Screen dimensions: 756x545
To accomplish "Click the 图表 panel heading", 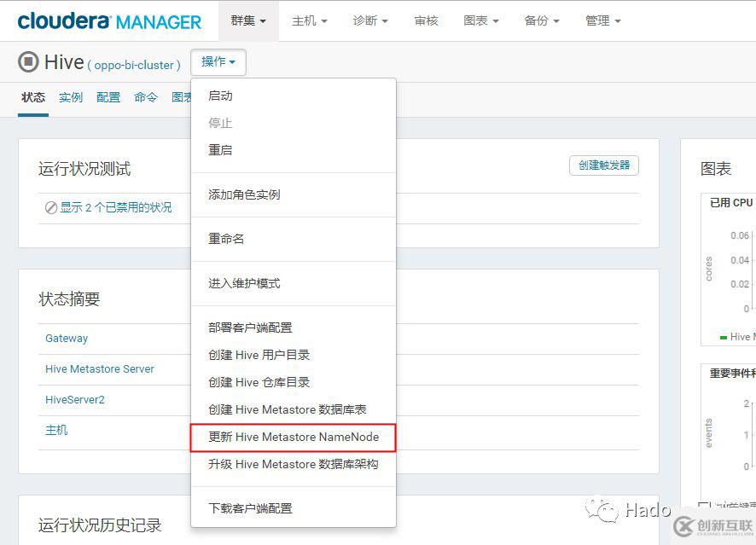I will (x=716, y=169).
